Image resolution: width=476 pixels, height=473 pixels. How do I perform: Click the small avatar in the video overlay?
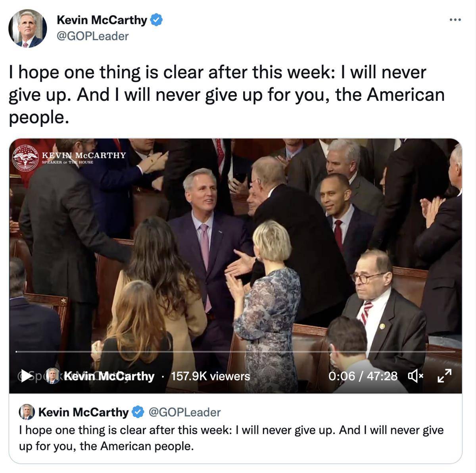(x=52, y=375)
